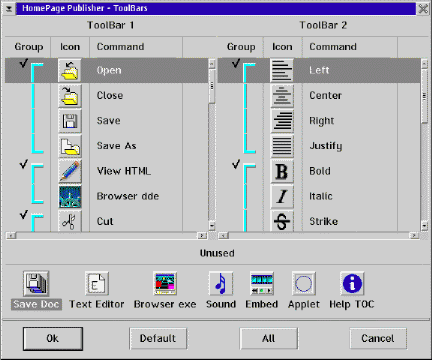The image size is (432, 360).
Task: Open the system menu in the title bar
Action: (x=9, y=8)
